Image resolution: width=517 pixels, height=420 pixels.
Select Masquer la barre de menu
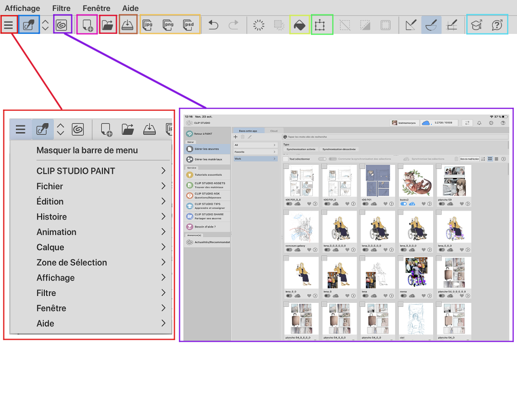click(x=87, y=150)
